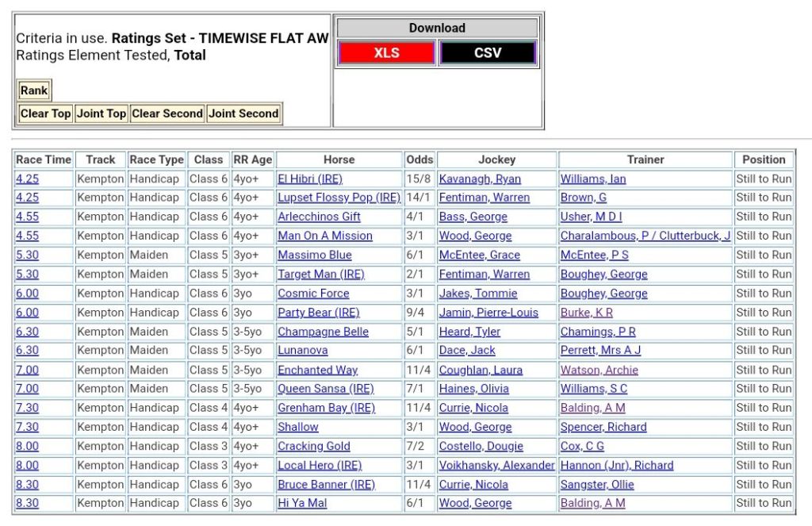Open jockey Jamin, Pierre-Louis profile
Viewport: 812px width, 526px height.
tap(488, 313)
